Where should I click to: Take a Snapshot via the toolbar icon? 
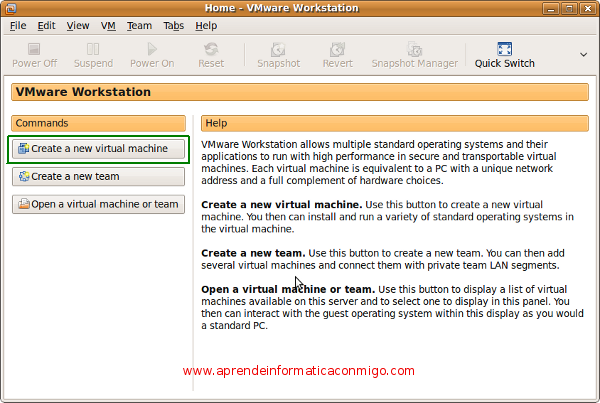(278, 49)
